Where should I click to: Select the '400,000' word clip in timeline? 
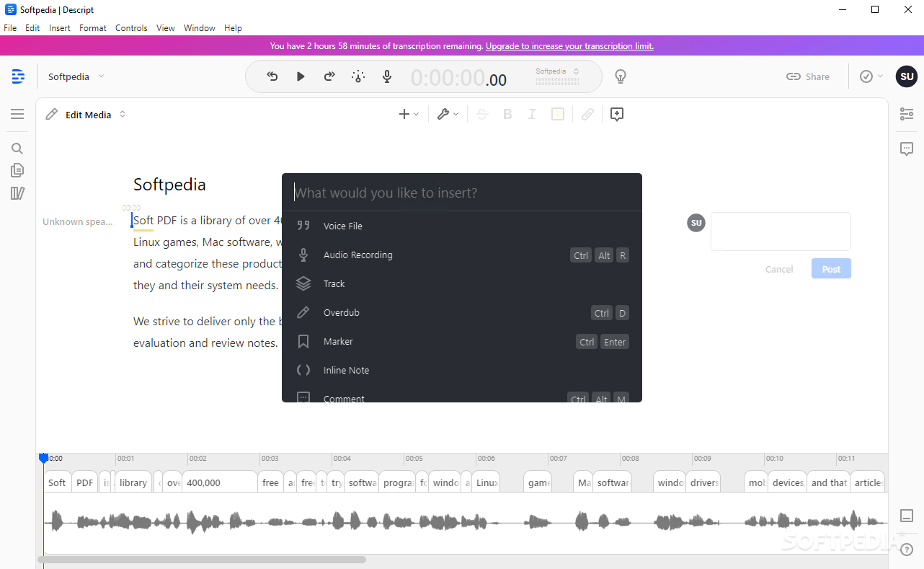(x=220, y=482)
